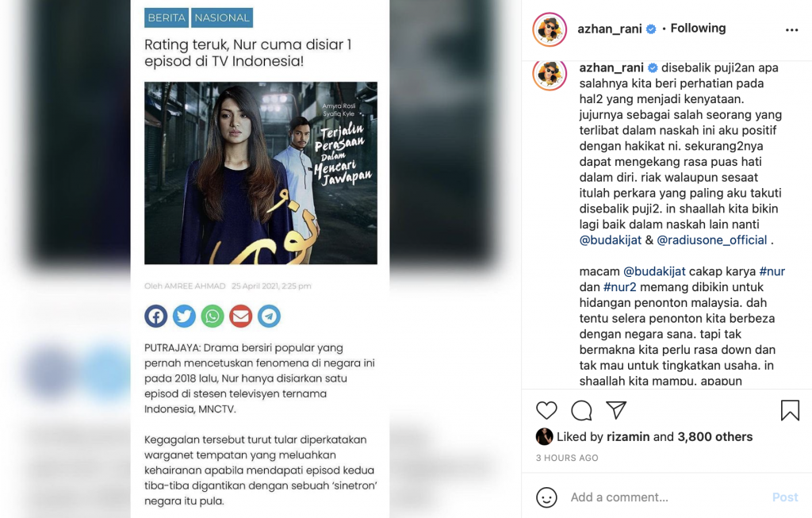Screen dimensions: 812x518
Task: Click the emoji smiley icon in comment box
Action: tap(546, 498)
